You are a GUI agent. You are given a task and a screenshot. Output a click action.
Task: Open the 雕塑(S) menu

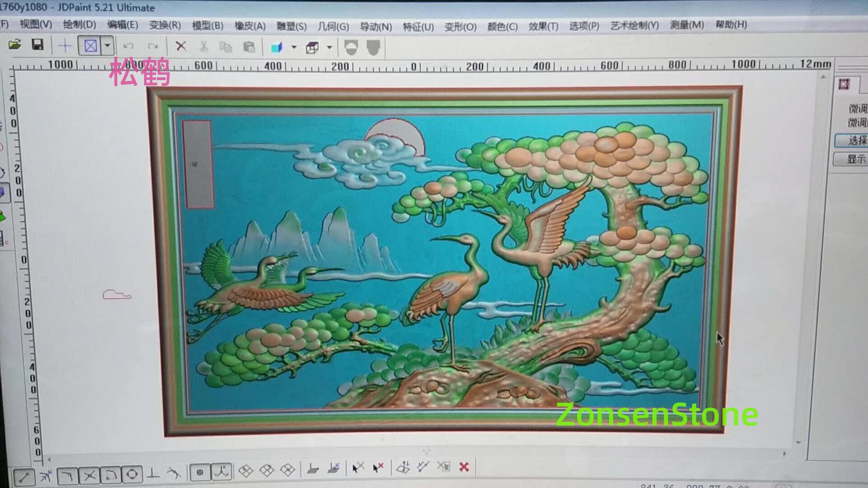(291, 26)
